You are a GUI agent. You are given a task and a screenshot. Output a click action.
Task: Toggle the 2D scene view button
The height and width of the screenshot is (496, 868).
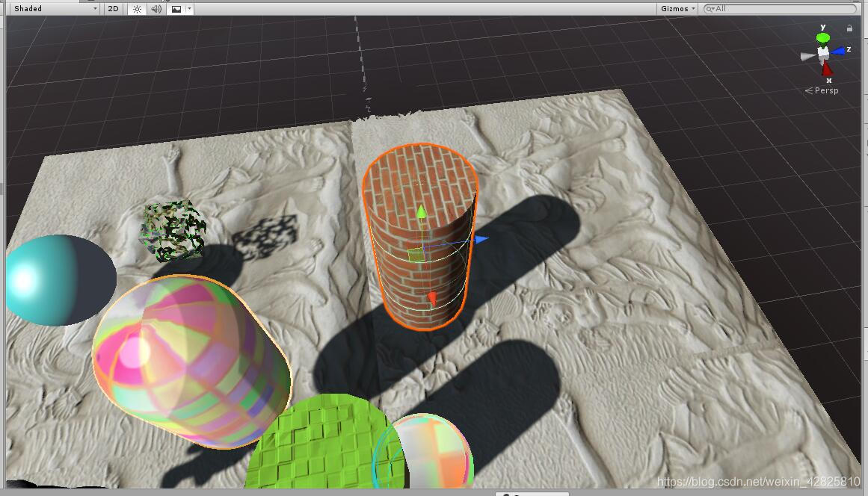114,9
